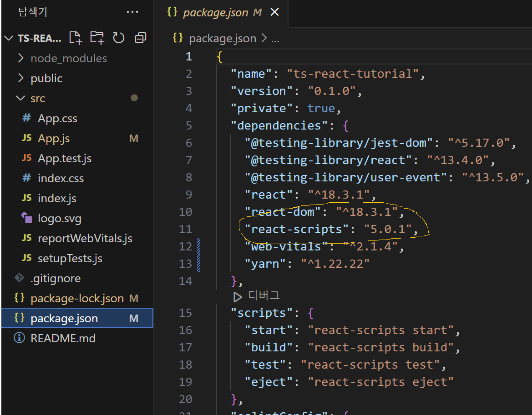Click the New File icon in explorer header
Image resolution: width=532 pixels, height=415 pixels.
click(76, 38)
